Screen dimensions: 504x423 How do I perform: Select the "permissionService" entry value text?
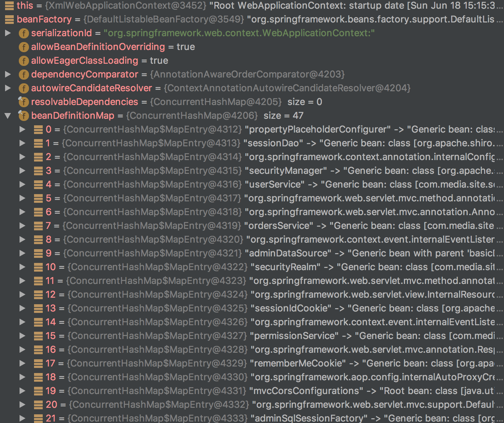click(x=376, y=336)
